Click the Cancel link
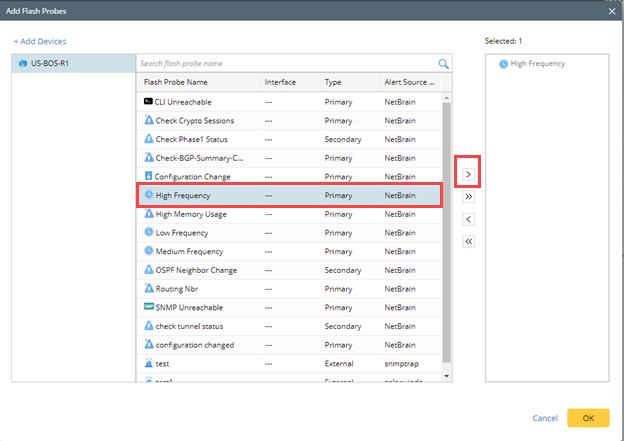 point(545,418)
